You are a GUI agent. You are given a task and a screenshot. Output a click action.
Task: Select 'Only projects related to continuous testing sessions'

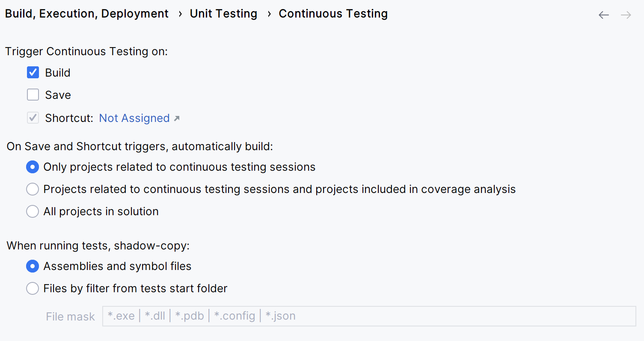(33, 167)
